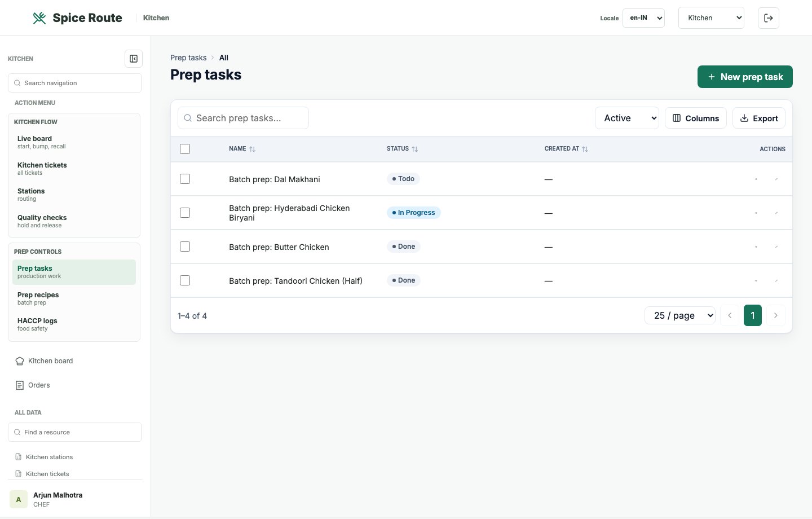
Task: Open Prep recipes batch prep item
Action: 74,298
